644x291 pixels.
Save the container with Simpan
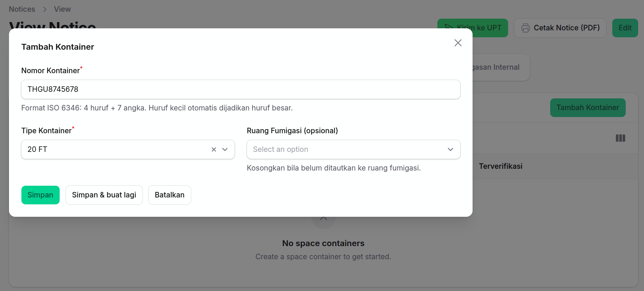40,195
